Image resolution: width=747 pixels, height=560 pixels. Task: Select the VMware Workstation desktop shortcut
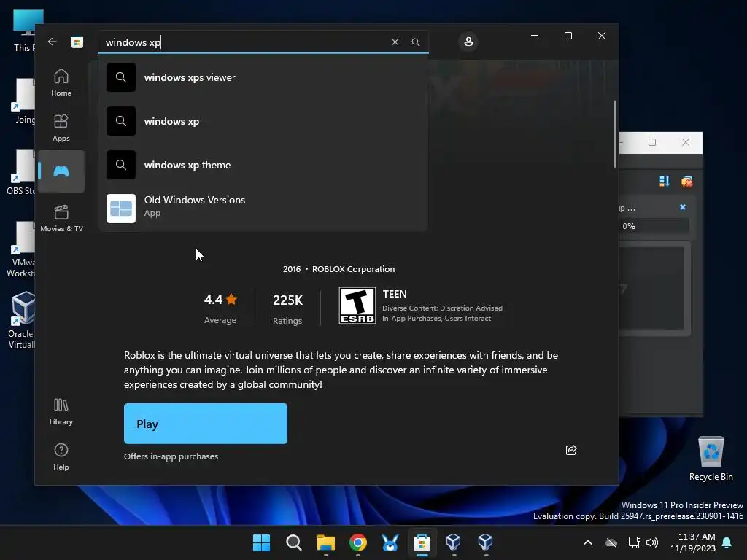pyautogui.click(x=20, y=249)
